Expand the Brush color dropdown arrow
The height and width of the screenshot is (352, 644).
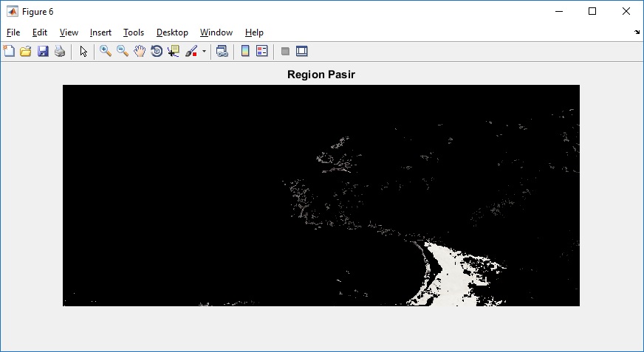coord(204,52)
